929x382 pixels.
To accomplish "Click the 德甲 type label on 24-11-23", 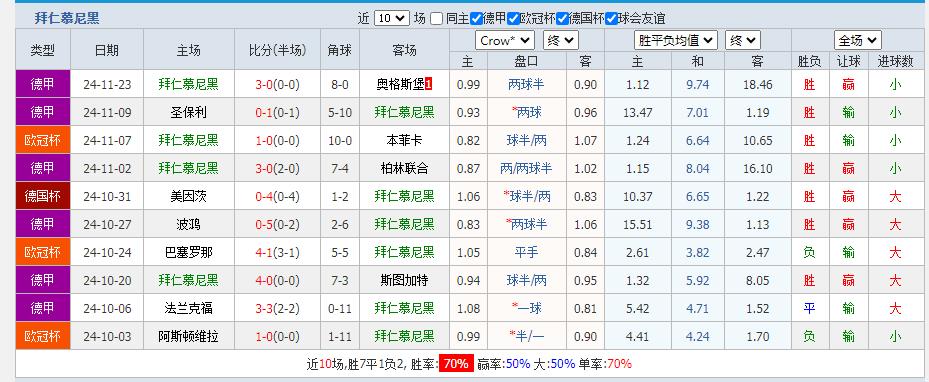I will (43, 85).
